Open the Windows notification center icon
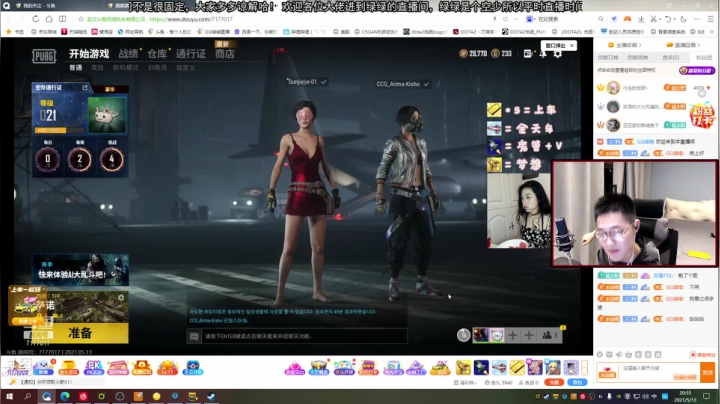The image size is (720, 404). (x=707, y=396)
